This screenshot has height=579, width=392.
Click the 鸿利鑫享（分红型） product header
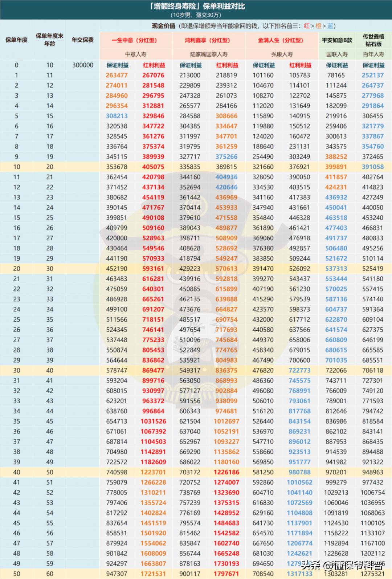click(209, 40)
